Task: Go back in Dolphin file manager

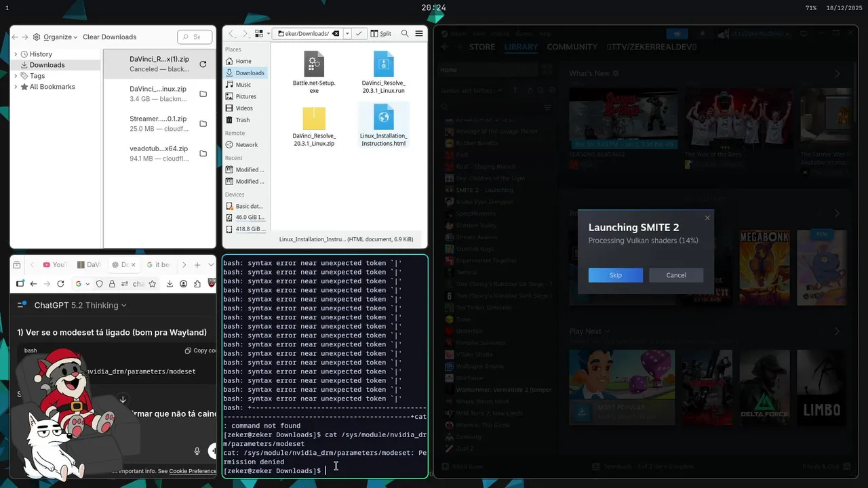Action: (x=231, y=33)
